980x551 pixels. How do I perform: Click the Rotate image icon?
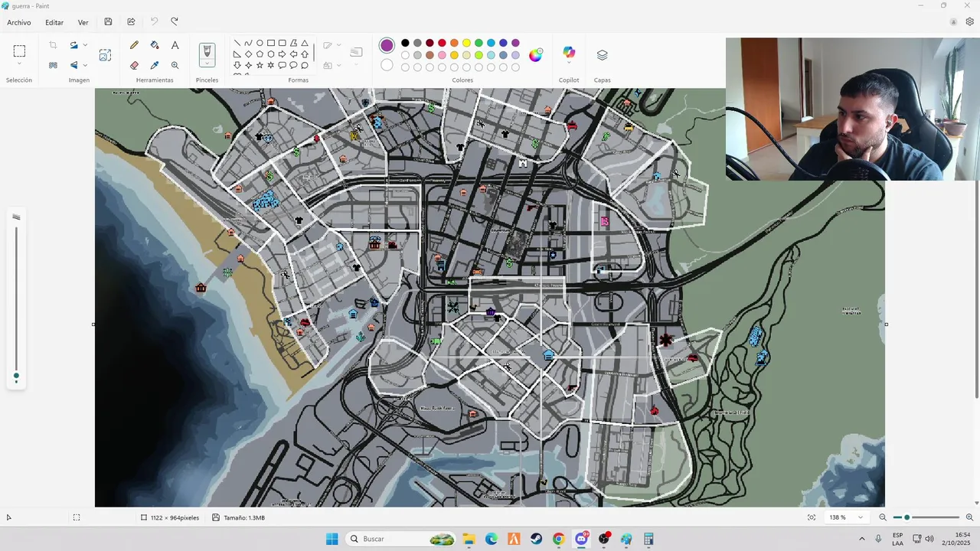(x=73, y=45)
